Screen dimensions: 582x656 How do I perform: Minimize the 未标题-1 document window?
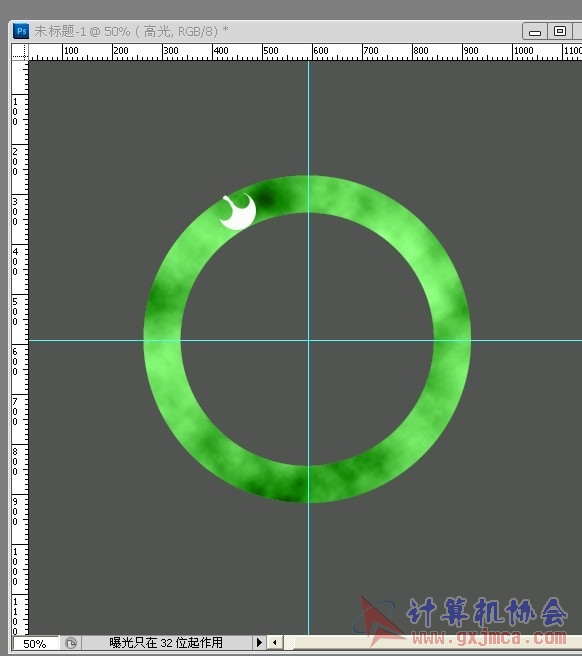click(535, 31)
